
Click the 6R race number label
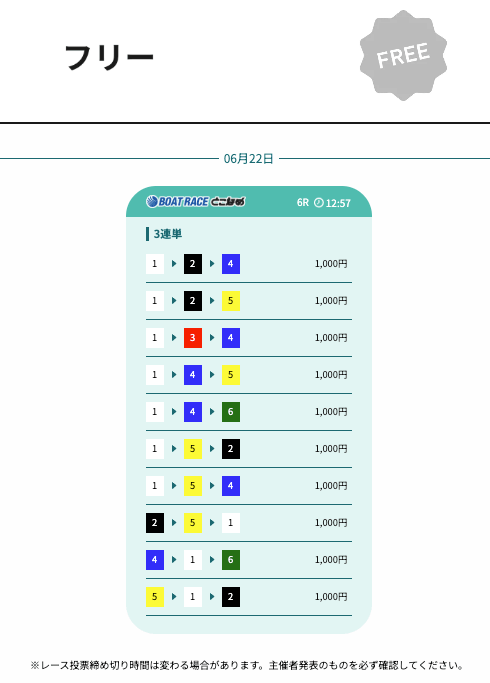[x=303, y=203]
